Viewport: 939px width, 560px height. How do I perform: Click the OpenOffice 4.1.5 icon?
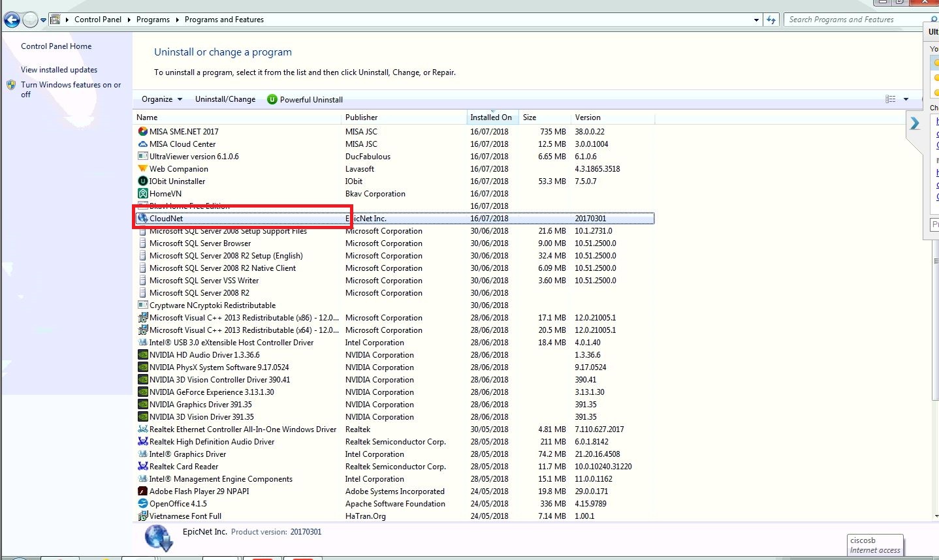(x=143, y=503)
